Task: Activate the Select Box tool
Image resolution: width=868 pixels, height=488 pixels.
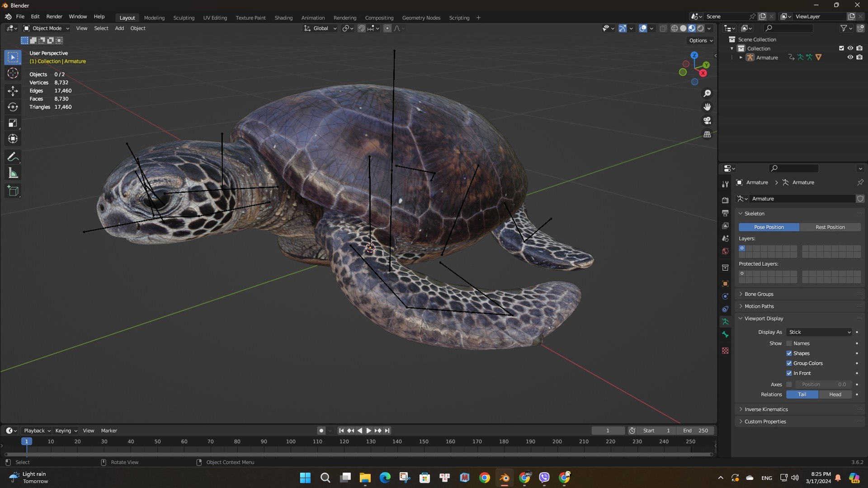Action: [x=13, y=57]
